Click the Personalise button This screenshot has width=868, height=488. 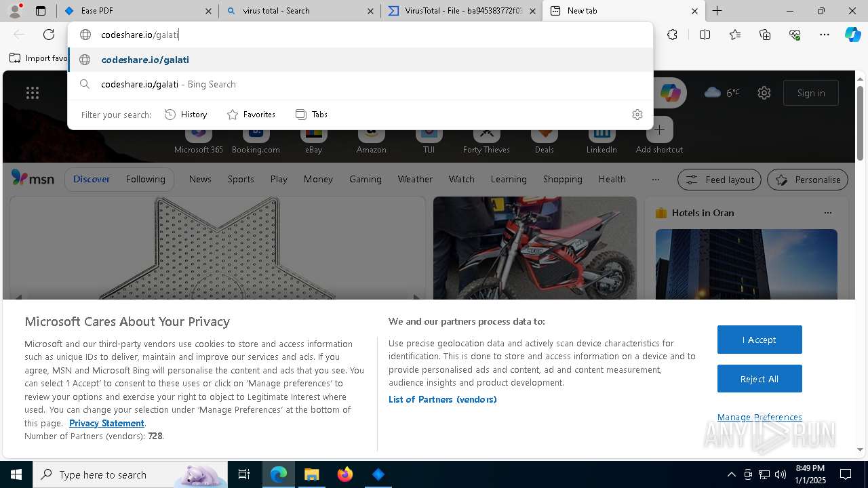pos(808,180)
